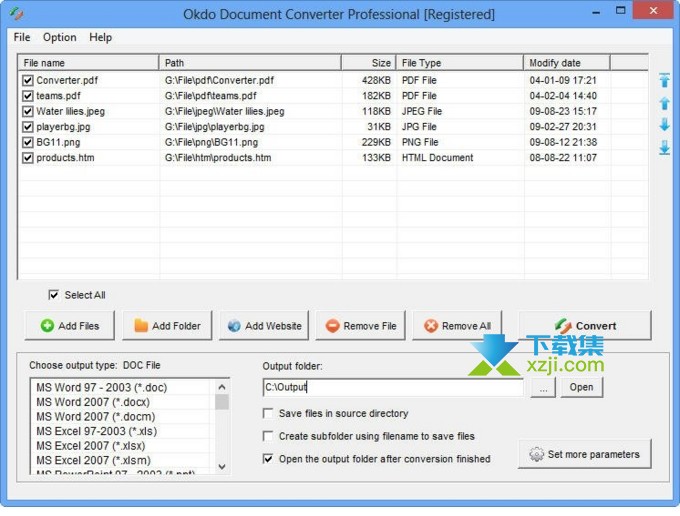Sort by Modify date column header

[567, 63]
